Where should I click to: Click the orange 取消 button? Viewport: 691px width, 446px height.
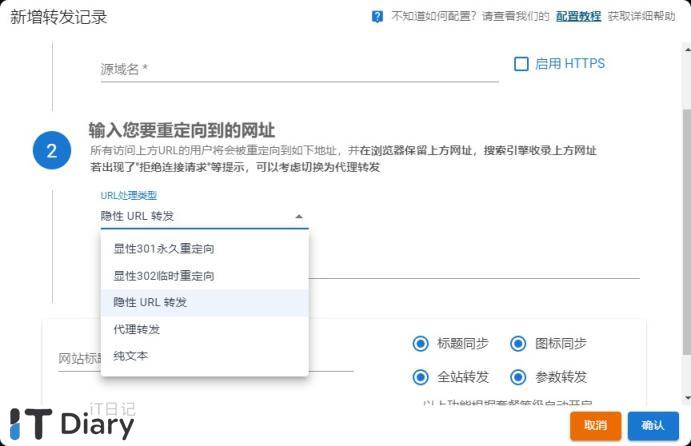[595, 426]
